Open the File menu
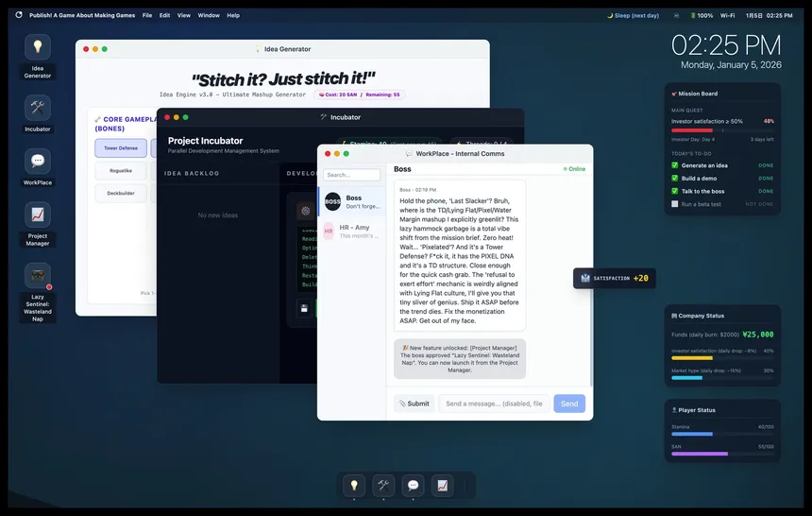Screen dimensions: 812x516 [147, 15]
